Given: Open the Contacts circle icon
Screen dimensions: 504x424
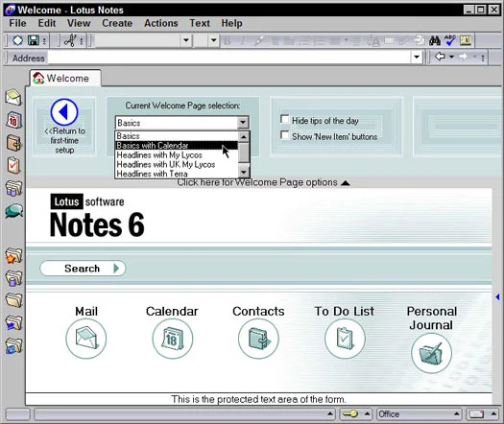Looking at the screenshot, I should pos(258,339).
